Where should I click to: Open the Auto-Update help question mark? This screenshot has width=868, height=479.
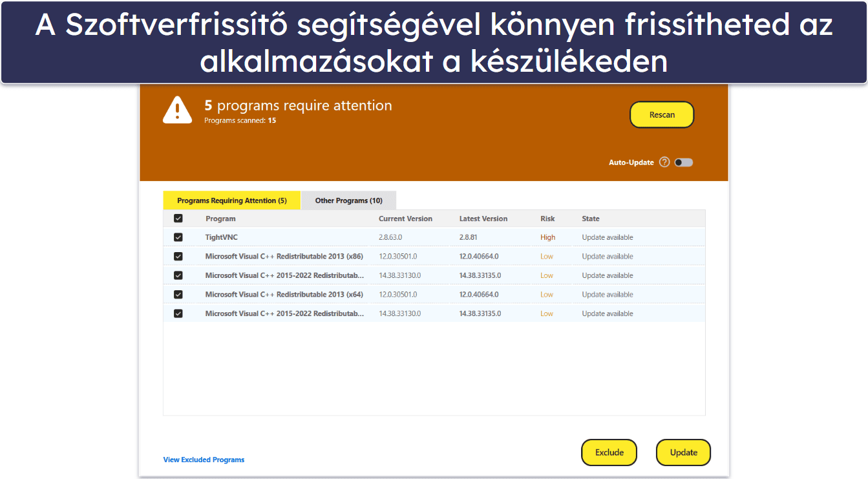[664, 162]
